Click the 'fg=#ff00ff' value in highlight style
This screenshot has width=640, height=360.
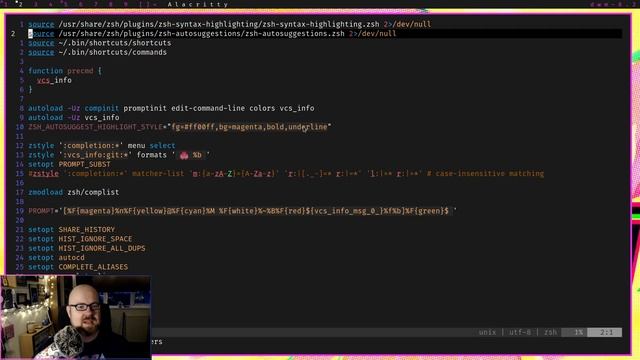coord(193,127)
